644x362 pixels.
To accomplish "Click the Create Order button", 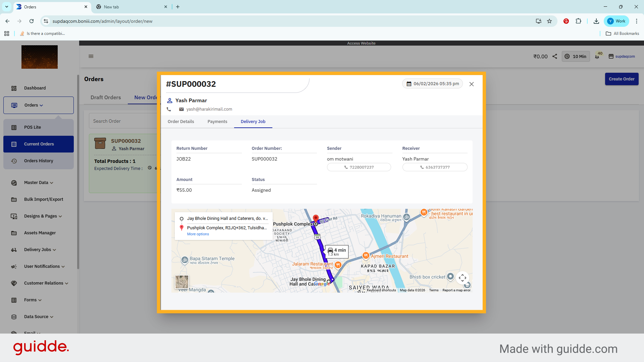I will click(622, 79).
